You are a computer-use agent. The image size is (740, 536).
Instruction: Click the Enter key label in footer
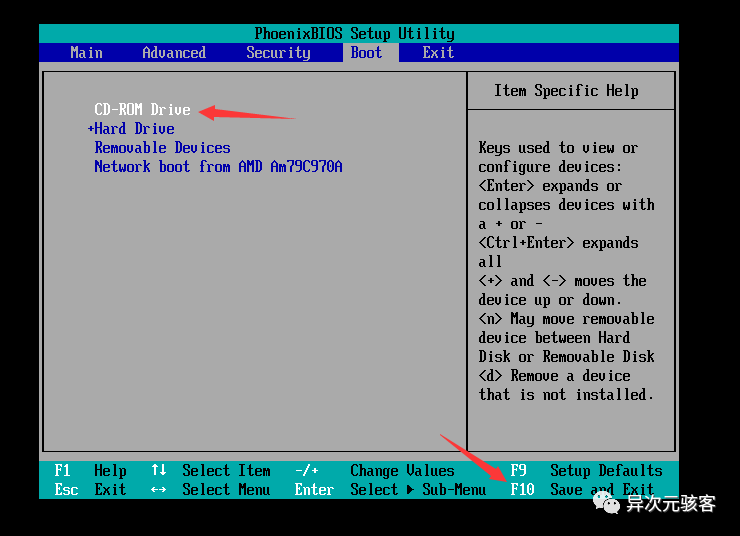point(314,489)
